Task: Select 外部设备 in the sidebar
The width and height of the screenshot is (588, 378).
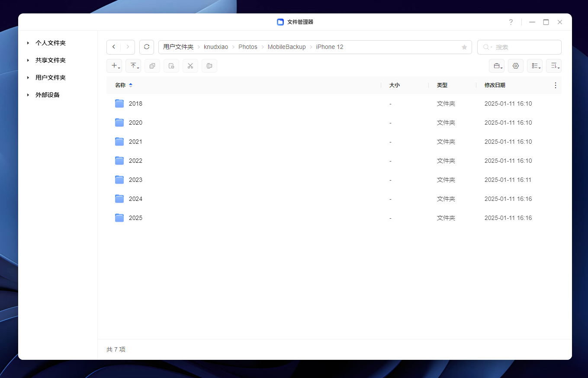Action: (48, 95)
